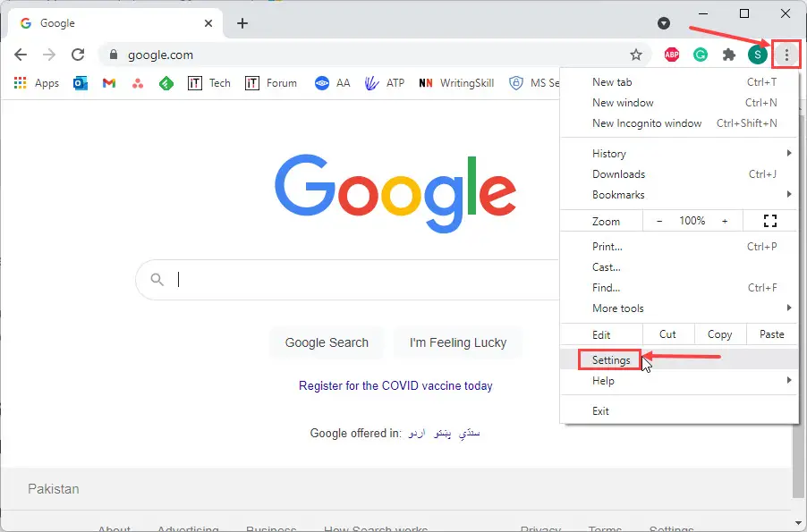Open the Extensions puzzle icon

tap(729, 55)
